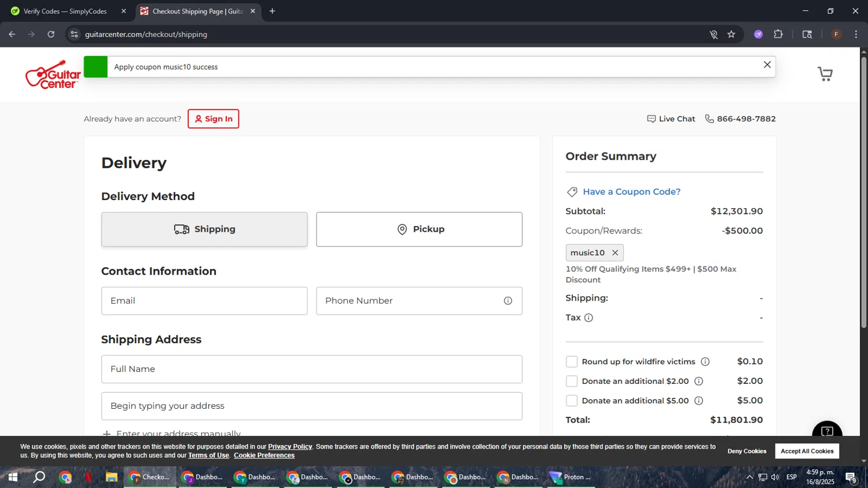Open the floating help chat widget
Image resolution: width=868 pixels, height=488 pixels.
click(x=827, y=431)
